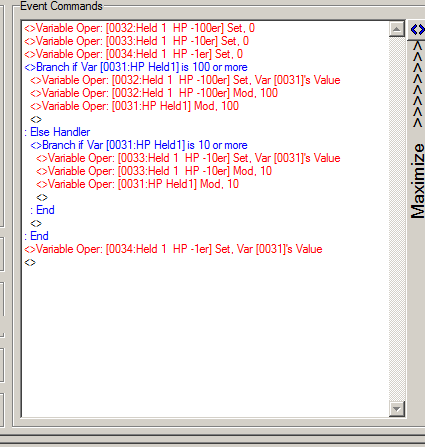Select line [0031:HP Held1] Mod, 100

pyautogui.click(x=135, y=106)
